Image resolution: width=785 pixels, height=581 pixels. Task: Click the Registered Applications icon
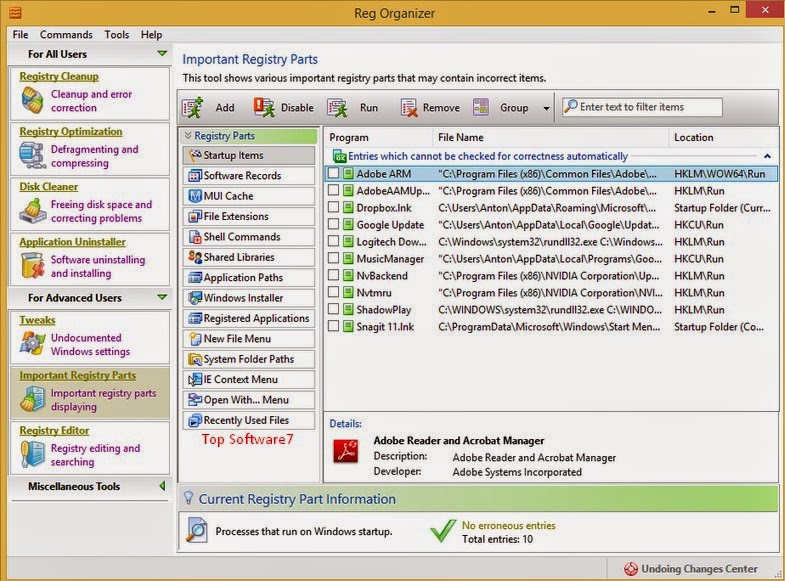click(x=195, y=318)
